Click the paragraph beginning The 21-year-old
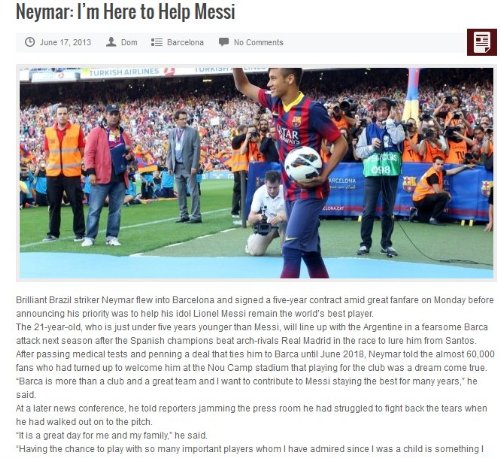Image resolution: width=500 pixels, height=458 pixels. coord(252,334)
